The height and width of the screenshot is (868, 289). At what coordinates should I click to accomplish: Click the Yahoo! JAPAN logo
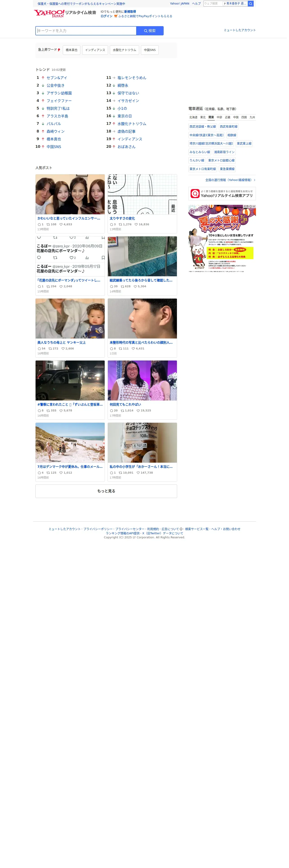point(50,14)
